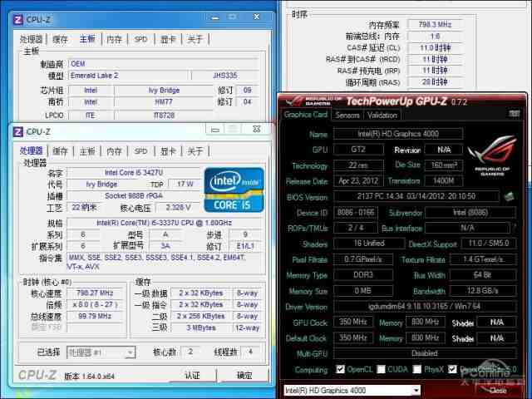Close the back CPU-Z window

tap(257, 17)
